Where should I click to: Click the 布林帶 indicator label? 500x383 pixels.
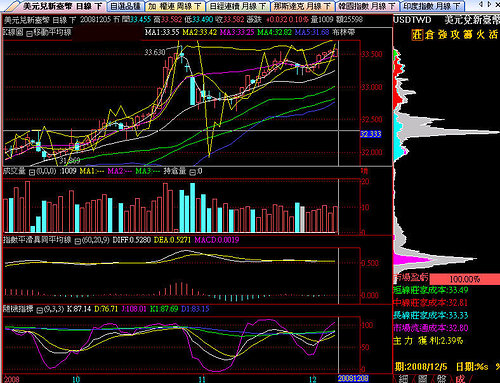click(x=344, y=33)
